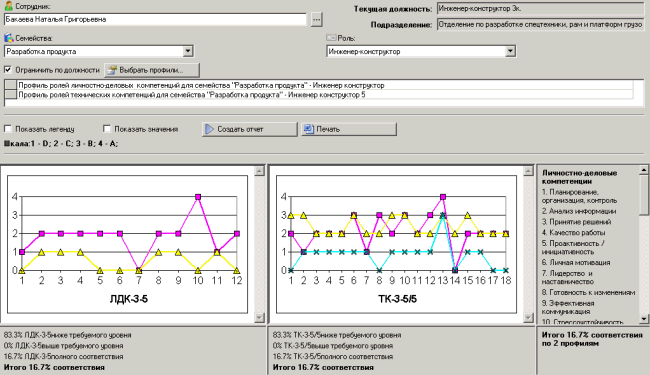
Task: Expand the Семейства dropdown Разработка продукта
Action: pos(188,51)
